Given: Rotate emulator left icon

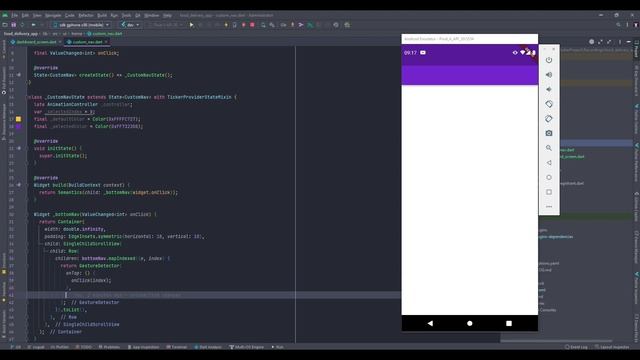Looking at the screenshot, I should click(549, 104).
